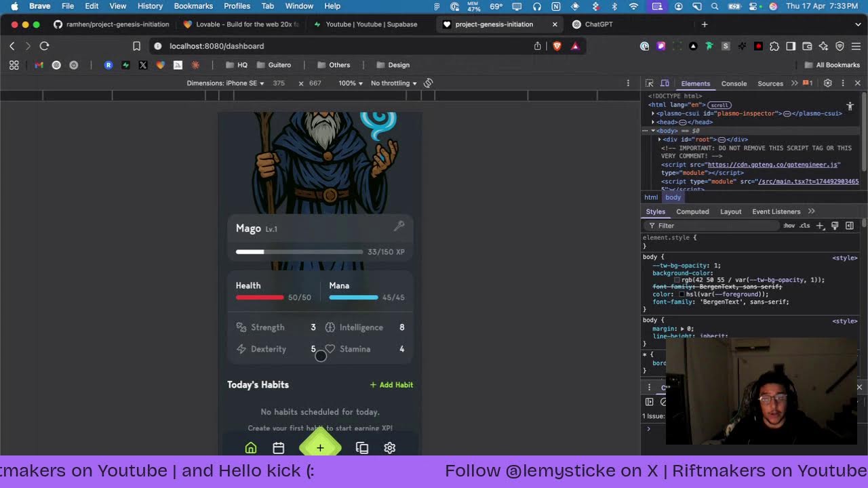Open the Layout sub-tab
This screenshot has height=488, width=868.
(x=730, y=211)
